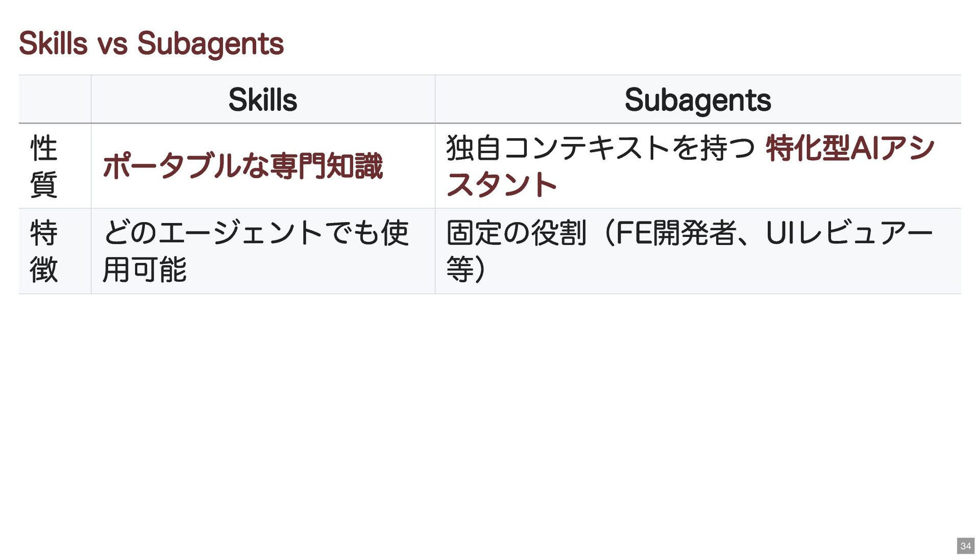Click the 特徴 row label
The width and height of the screenshot is (980, 560).
tap(44, 251)
